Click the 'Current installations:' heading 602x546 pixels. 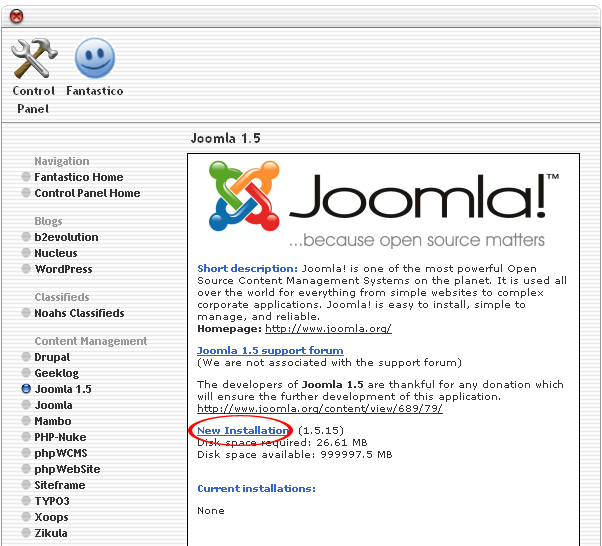click(256, 489)
